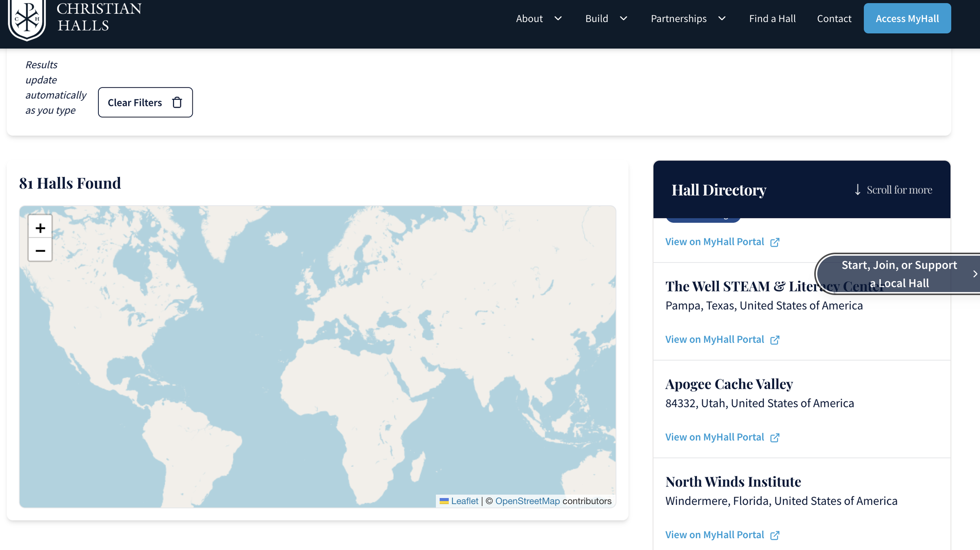The image size is (980, 550).
Task: Expand the Partnerships dropdown
Action: (x=722, y=18)
